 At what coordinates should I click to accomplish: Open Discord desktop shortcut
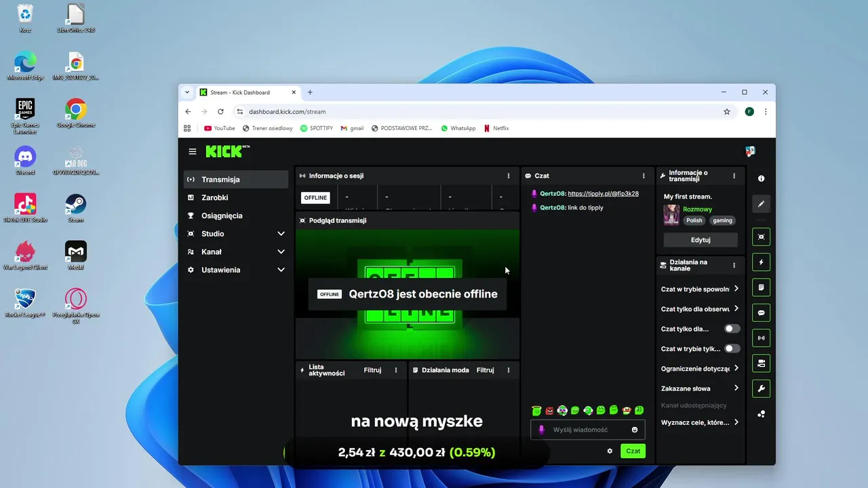click(x=25, y=161)
